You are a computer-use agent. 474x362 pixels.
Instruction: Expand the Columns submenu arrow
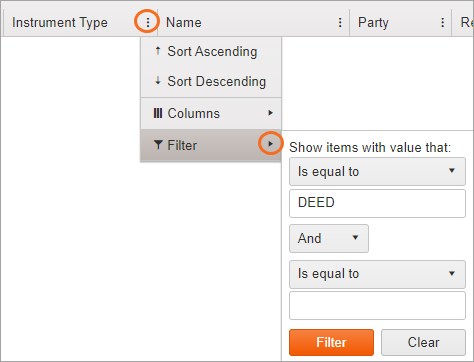(270, 113)
